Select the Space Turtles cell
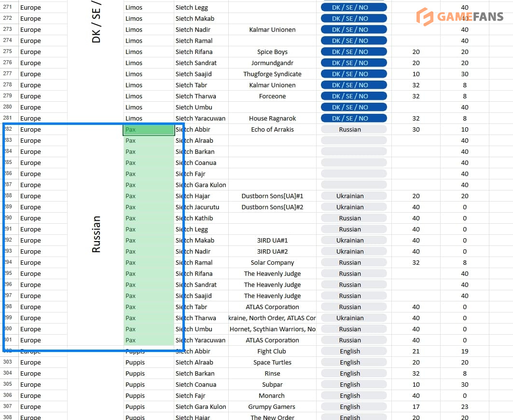The height and width of the screenshot is (420, 513). (x=272, y=362)
